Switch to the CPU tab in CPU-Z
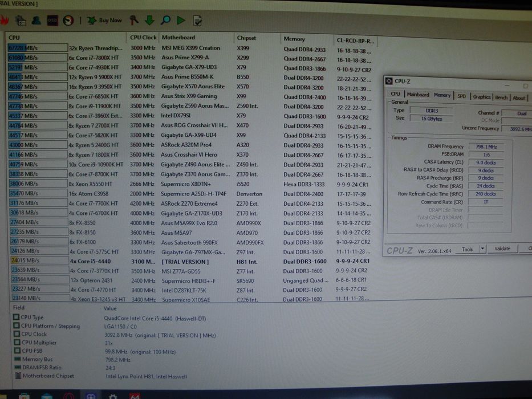This screenshot has height=399, width=532. click(395, 94)
